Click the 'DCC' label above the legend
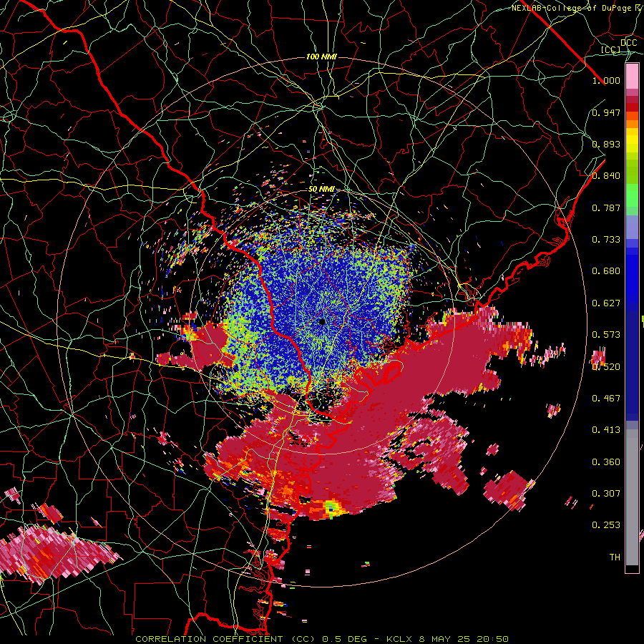644x644 pixels. pyautogui.click(x=628, y=43)
